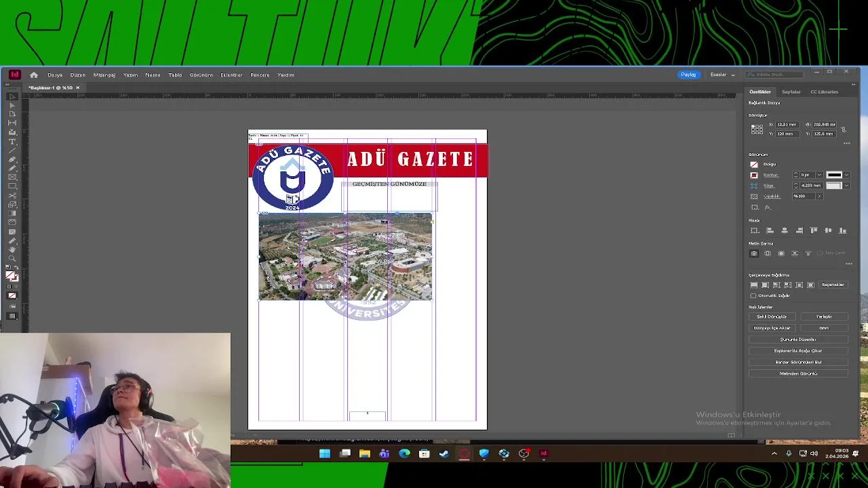Select the Scissors tool

(x=12, y=195)
